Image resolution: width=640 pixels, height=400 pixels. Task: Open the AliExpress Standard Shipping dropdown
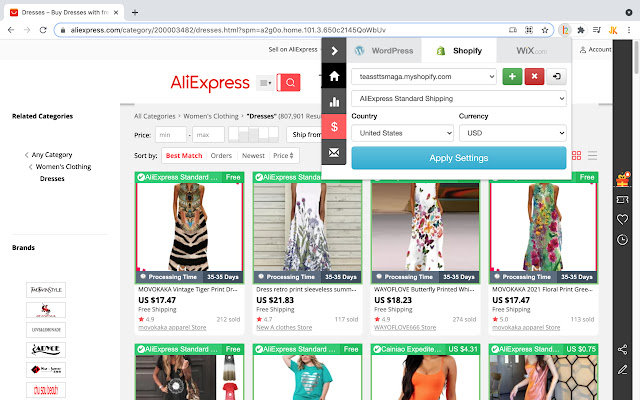tap(459, 98)
